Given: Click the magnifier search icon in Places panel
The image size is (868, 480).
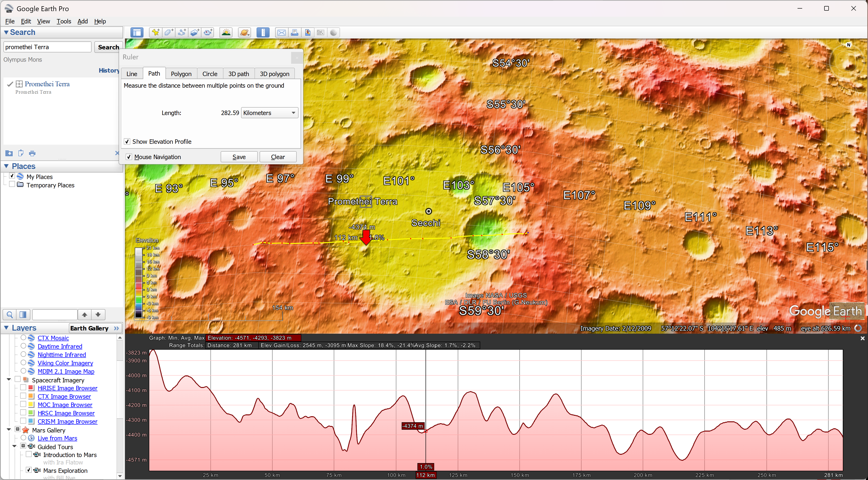Looking at the screenshot, I should (x=10, y=314).
